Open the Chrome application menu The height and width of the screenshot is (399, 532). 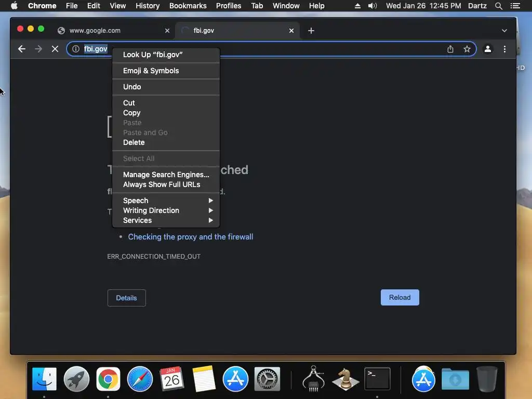coord(42,6)
